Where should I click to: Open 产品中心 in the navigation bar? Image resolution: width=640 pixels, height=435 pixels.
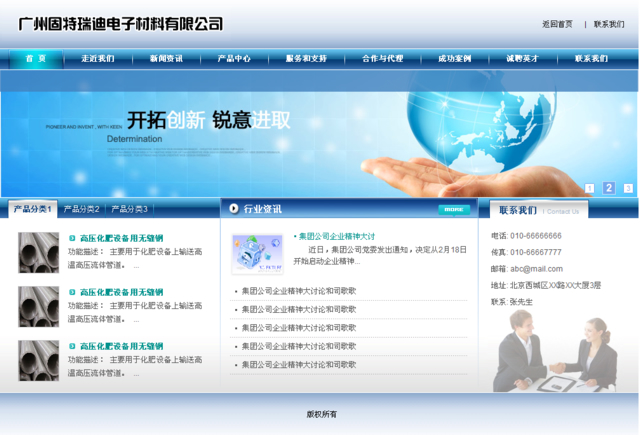coord(234,59)
